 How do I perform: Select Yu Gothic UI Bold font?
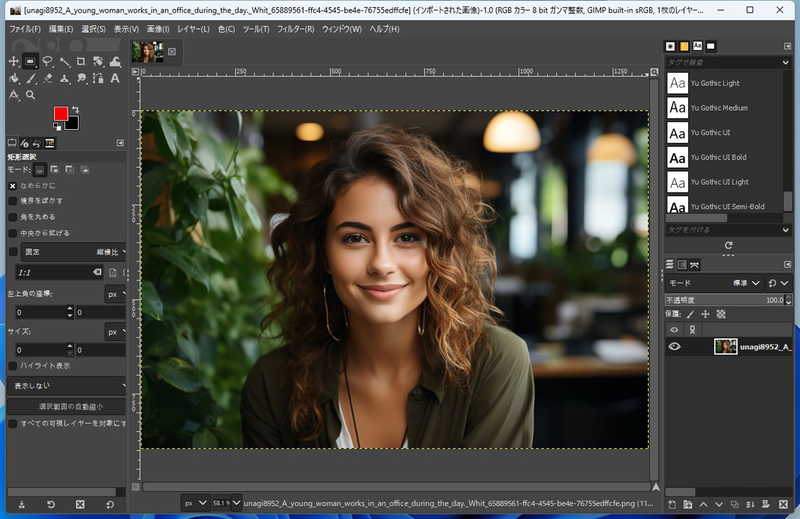click(x=718, y=157)
